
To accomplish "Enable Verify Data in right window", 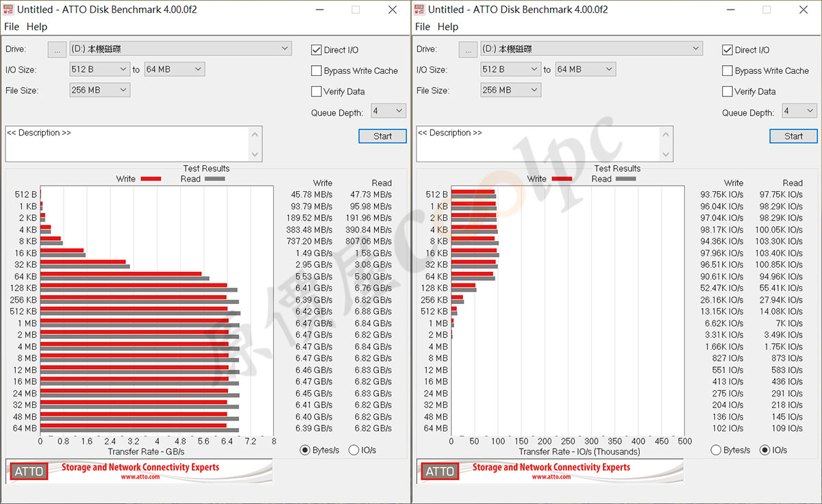I will [727, 91].
